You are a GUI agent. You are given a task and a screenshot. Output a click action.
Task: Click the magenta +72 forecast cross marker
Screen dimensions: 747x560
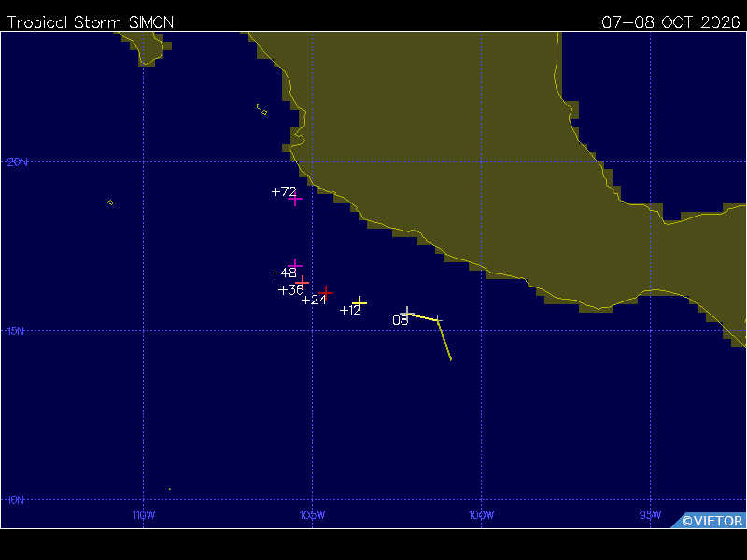pos(295,199)
